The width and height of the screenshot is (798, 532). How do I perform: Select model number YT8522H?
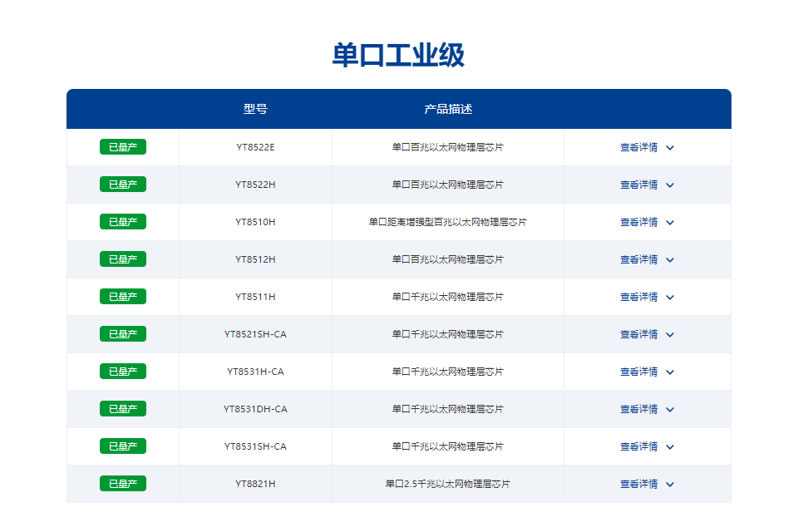point(255,185)
